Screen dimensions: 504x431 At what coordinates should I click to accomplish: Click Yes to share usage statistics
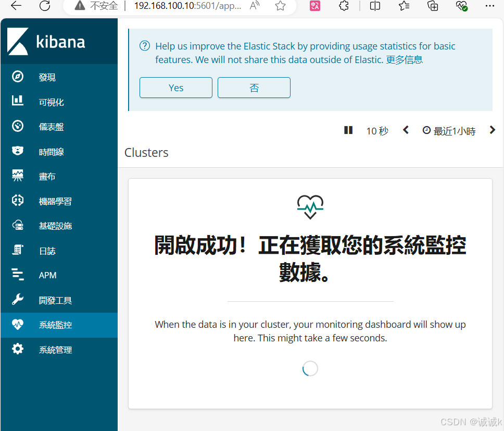coord(176,88)
